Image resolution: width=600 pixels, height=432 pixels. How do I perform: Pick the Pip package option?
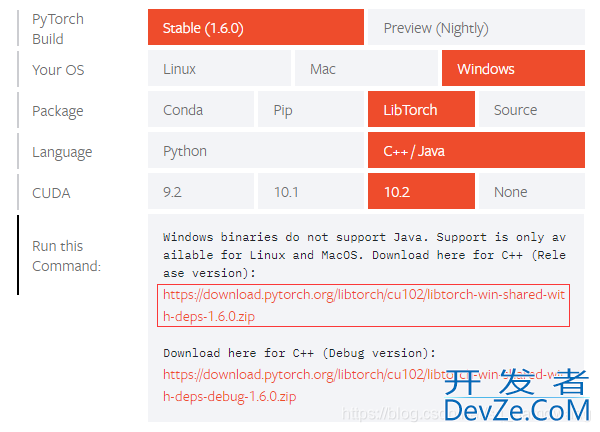(x=311, y=110)
